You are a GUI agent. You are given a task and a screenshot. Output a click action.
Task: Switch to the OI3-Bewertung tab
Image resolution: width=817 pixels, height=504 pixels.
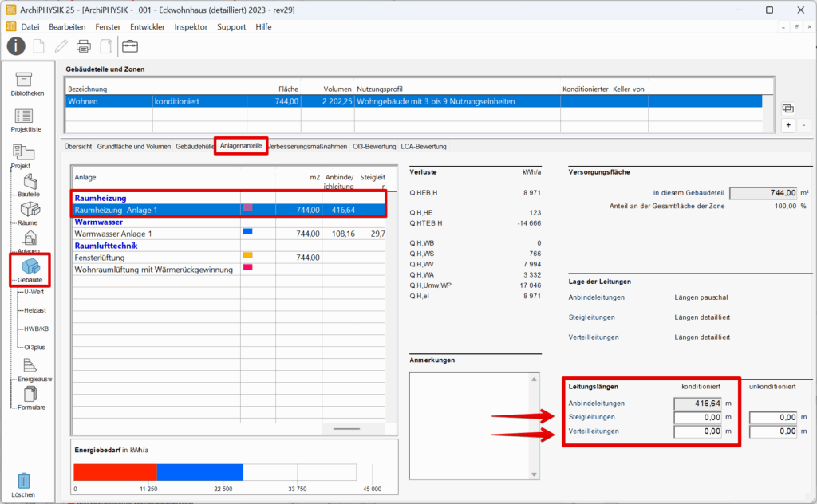tap(374, 146)
